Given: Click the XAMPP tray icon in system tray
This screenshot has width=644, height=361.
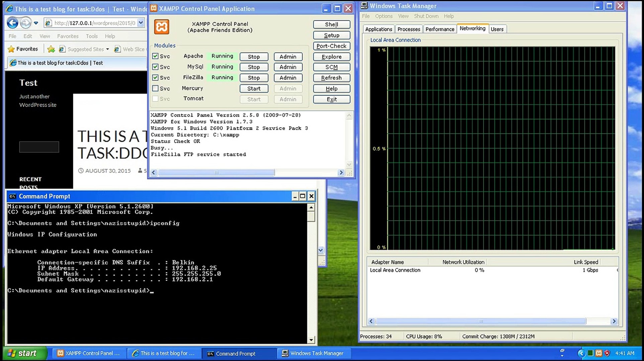Looking at the screenshot, I should pyautogui.click(x=599, y=353).
